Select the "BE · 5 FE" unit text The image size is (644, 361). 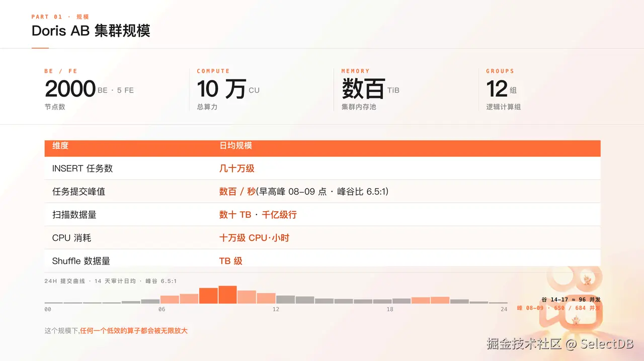coord(116,91)
